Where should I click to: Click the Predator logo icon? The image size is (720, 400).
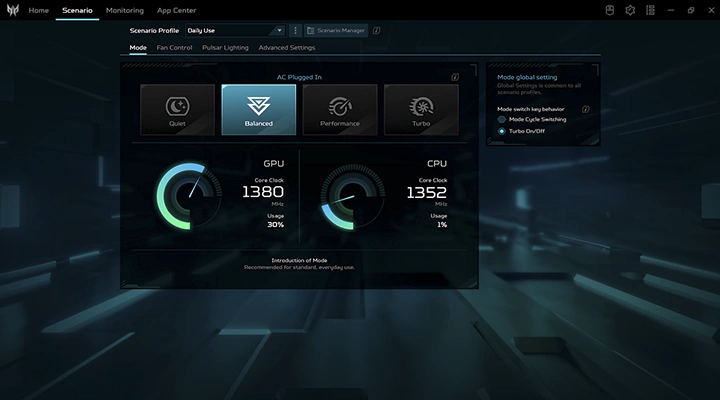(13, 10)
